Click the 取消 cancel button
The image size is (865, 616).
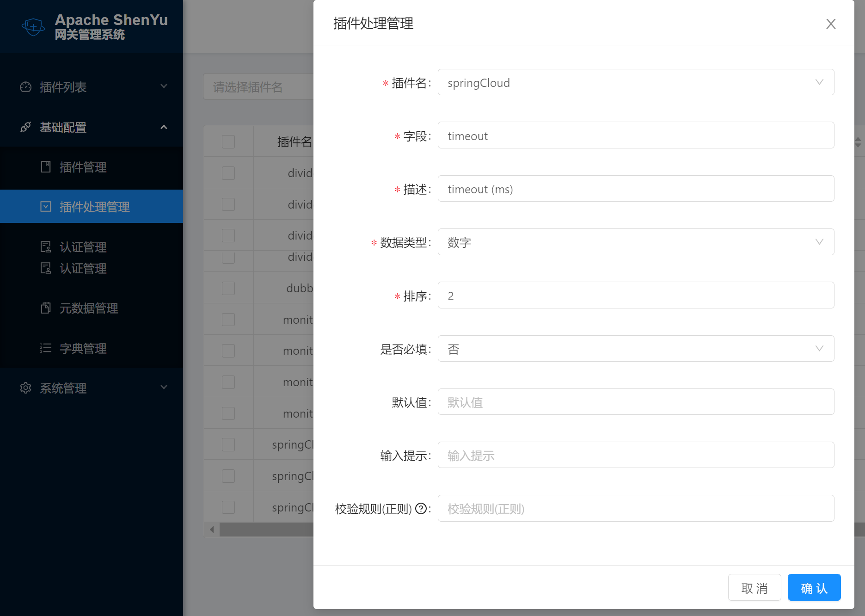coord(754,588)
